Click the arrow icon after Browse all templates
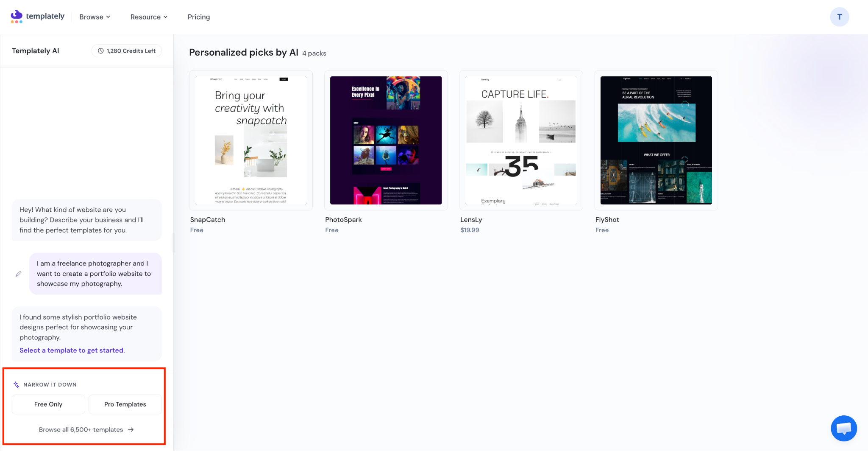The image size is (868, 451). 131,429
